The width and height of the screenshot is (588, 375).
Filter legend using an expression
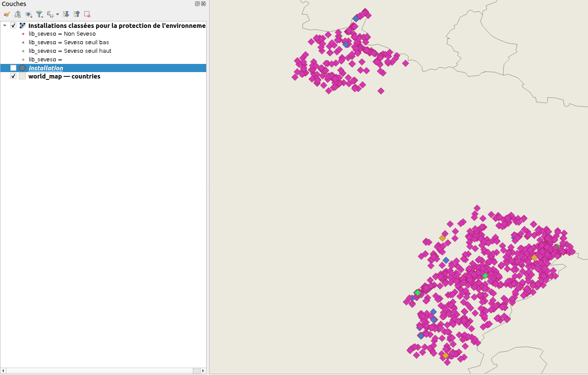(50, 14)
